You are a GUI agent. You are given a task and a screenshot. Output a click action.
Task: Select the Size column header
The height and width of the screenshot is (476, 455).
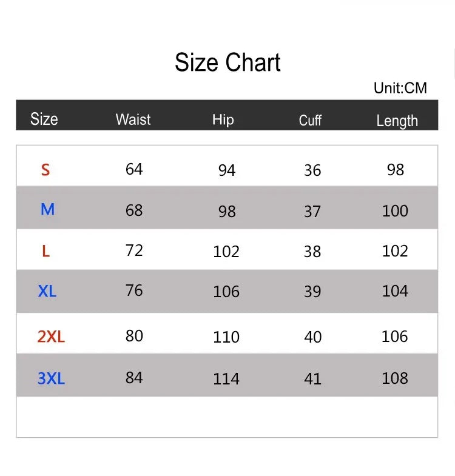tap(44, 119)
